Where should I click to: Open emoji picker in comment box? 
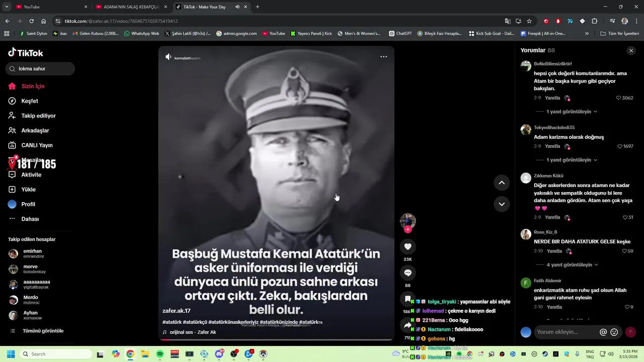coord(614,332)
